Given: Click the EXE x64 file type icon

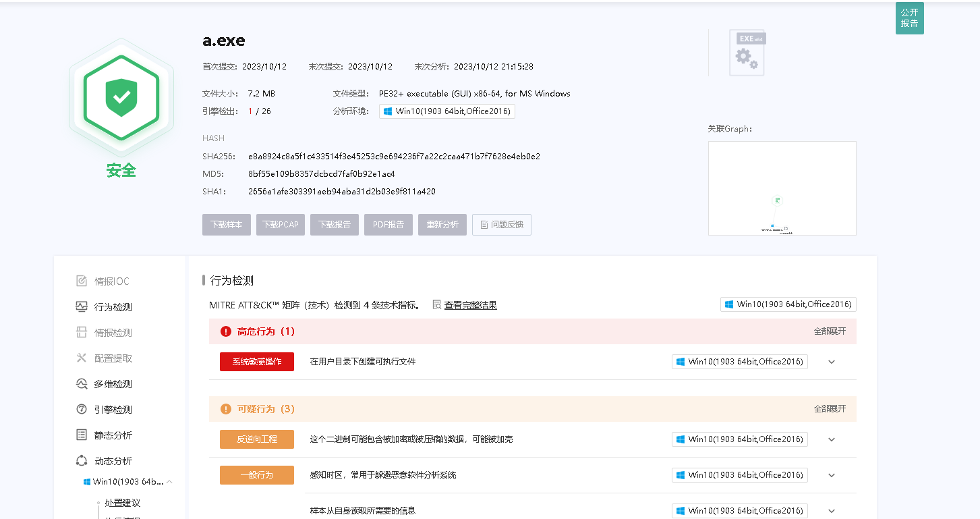Looking at the screenshot, I should [x=747, y=53].
